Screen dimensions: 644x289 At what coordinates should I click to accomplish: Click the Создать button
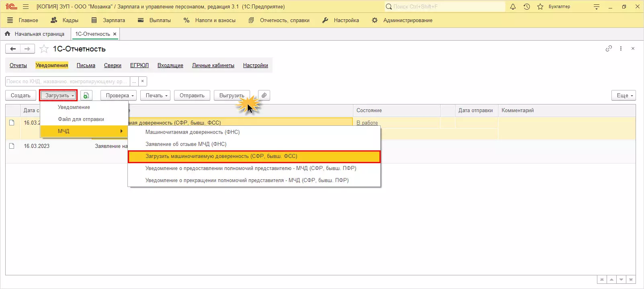point(21,96)
